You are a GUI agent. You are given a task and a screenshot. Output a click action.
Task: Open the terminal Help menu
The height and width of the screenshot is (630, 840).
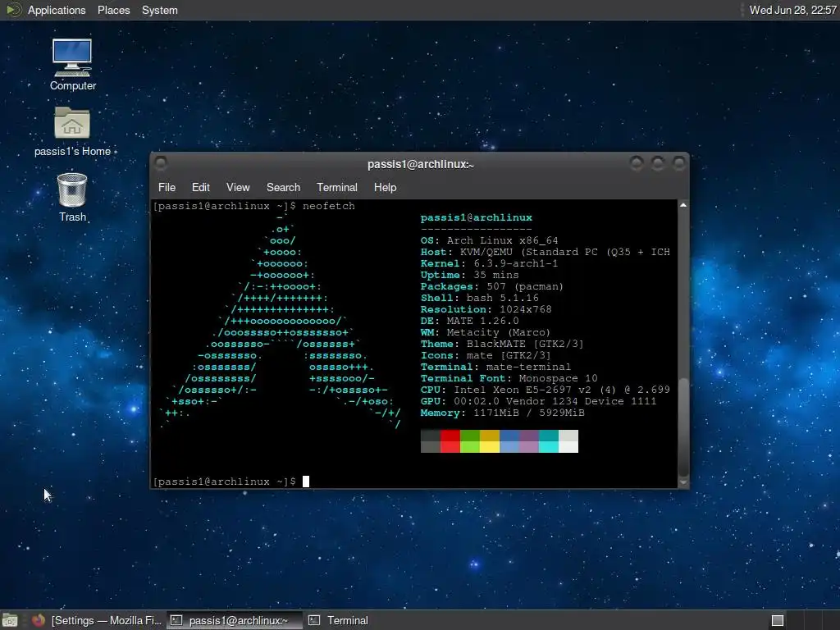(386, 188)
